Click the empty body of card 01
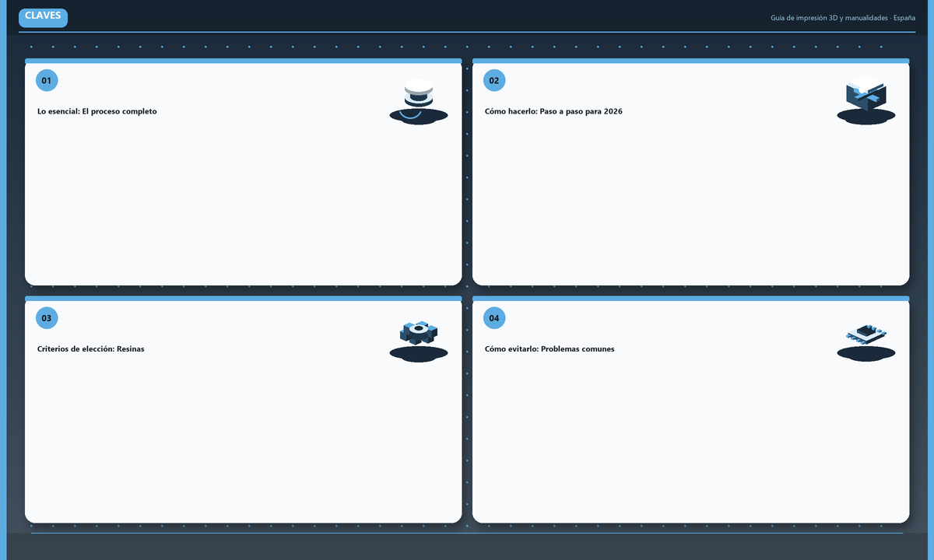The width and height of the screenshot is (934, 560). tap(243, 202)
